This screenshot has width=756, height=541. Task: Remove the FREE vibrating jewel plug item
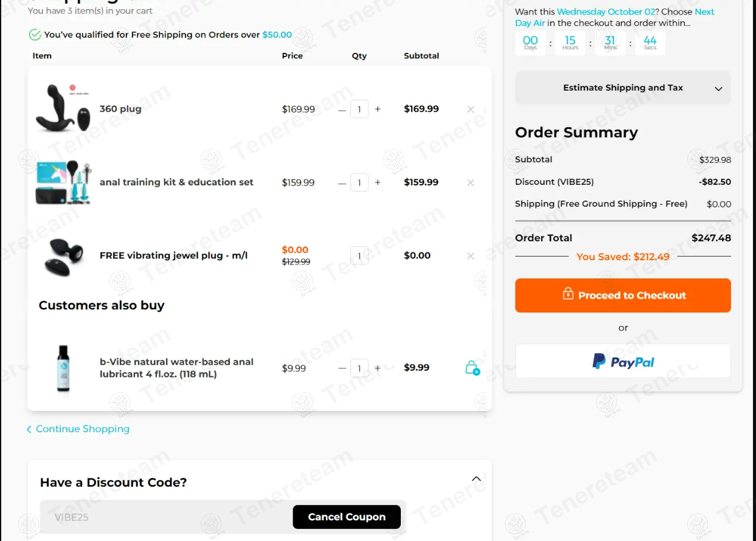pyautogui.click(x=470, y=256)
